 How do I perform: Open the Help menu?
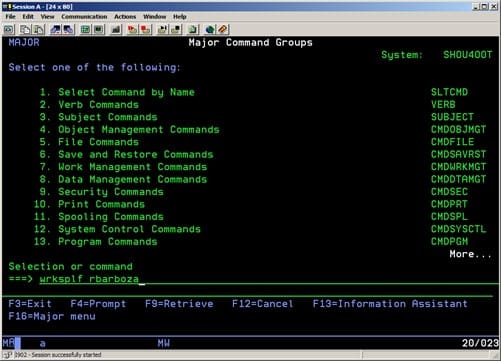[179, 17]
